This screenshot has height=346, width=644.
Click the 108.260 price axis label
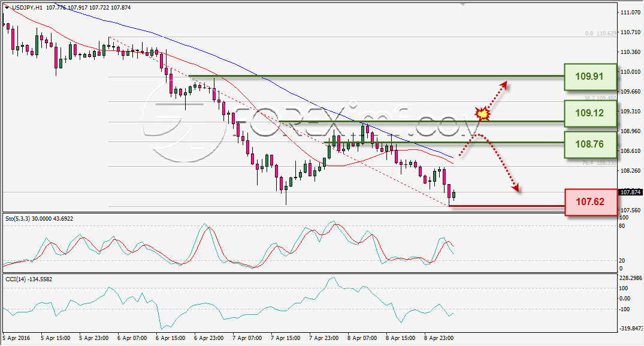[x=630, y=170]
